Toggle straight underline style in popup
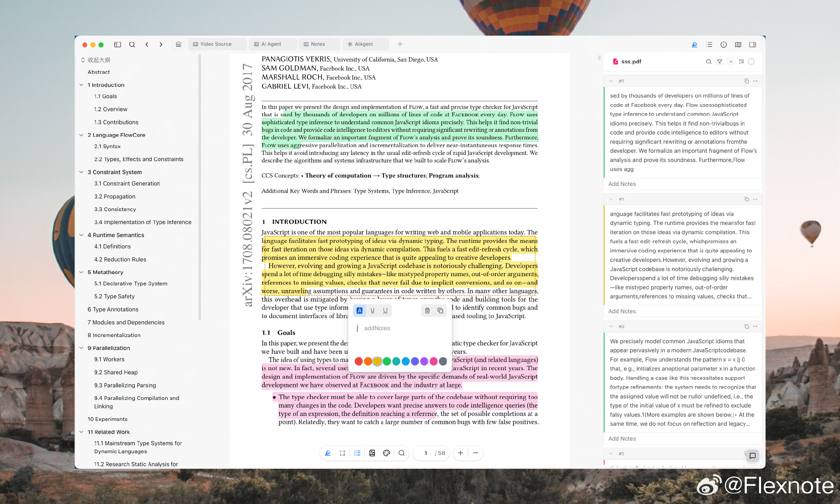 (372, 311)
